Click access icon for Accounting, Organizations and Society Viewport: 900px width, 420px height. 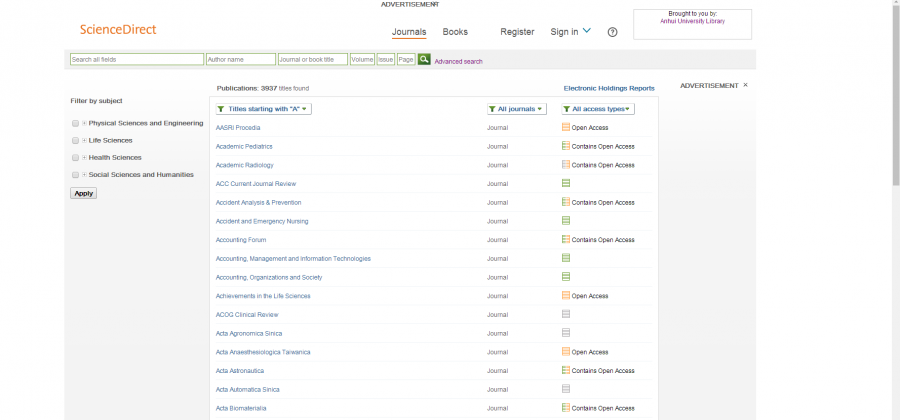tap(566, 277)
